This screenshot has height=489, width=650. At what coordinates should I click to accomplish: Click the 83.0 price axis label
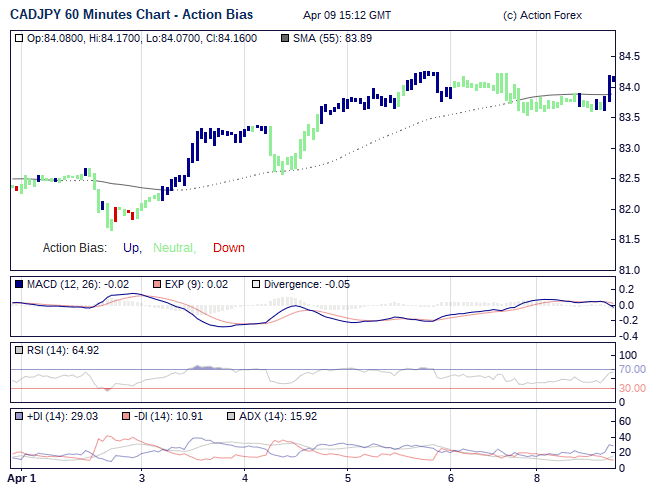point(629,148)
